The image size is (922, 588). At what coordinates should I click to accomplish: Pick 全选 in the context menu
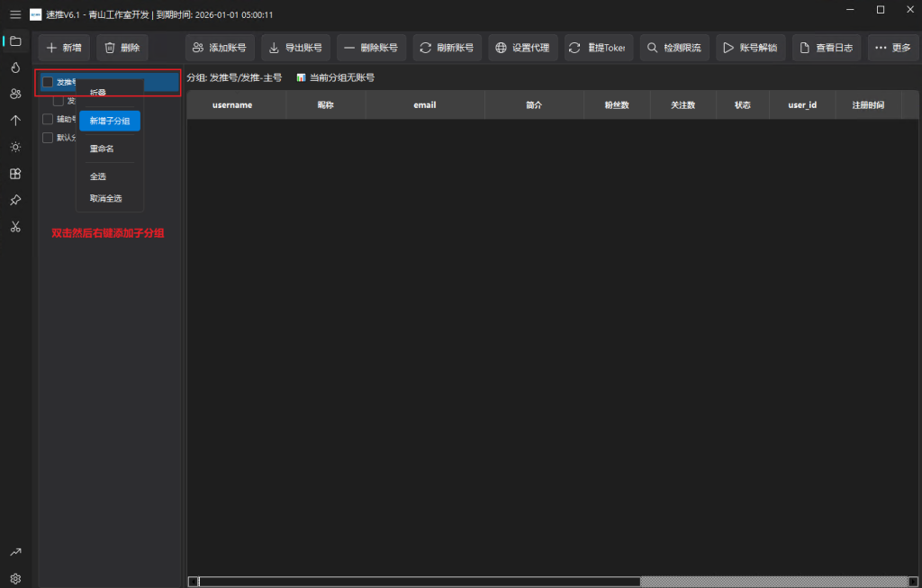(x=98, y=176)
